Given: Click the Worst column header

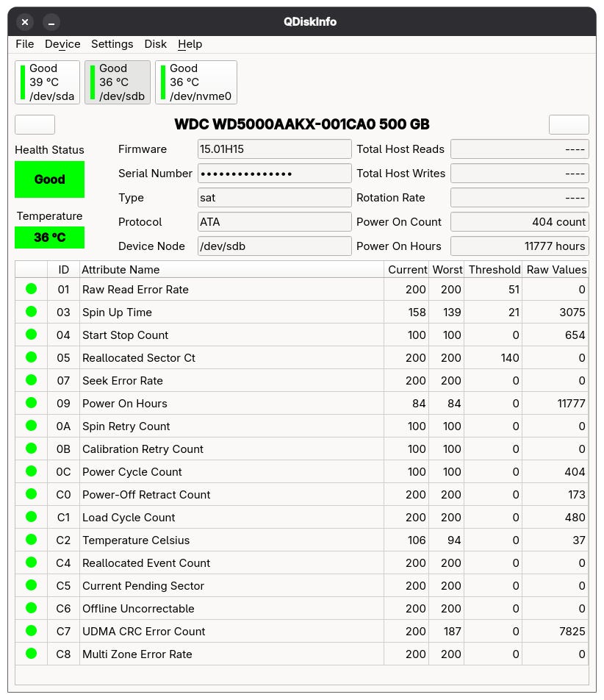Looking at the screenshot, I should pos(447,270).
